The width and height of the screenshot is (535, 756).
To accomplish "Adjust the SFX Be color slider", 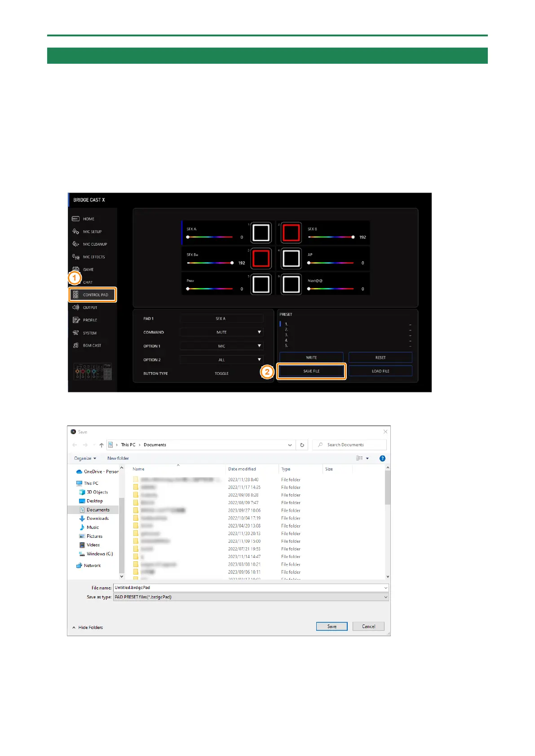I will (210, 263).
